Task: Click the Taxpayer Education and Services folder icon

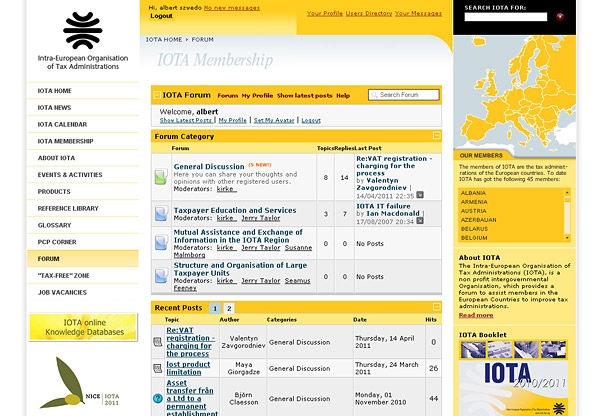Action: tap(161, 213)
